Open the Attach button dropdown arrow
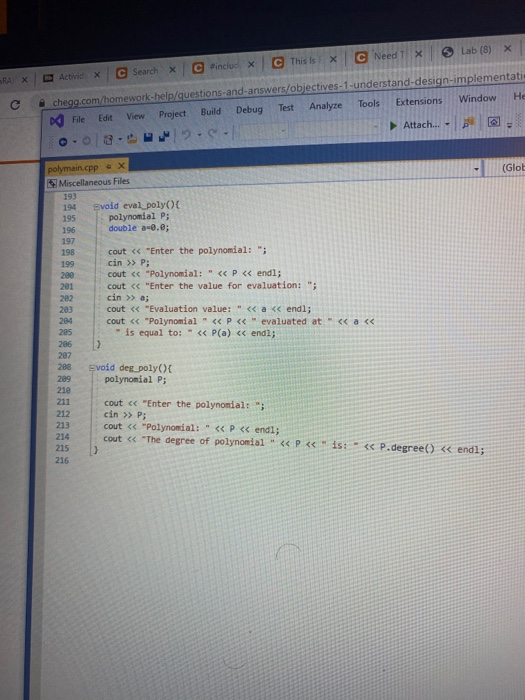The image size is (525, 700). (447, 124)
